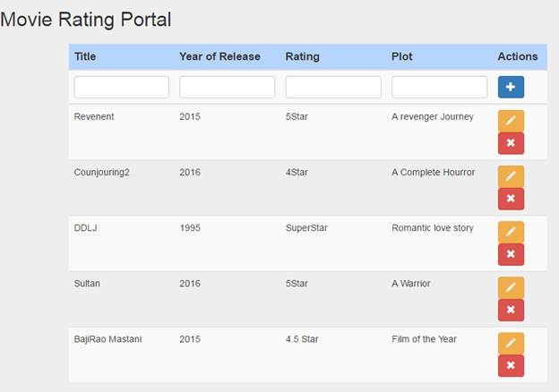Delete the BajiRao Mastani entry

point(511,365)
